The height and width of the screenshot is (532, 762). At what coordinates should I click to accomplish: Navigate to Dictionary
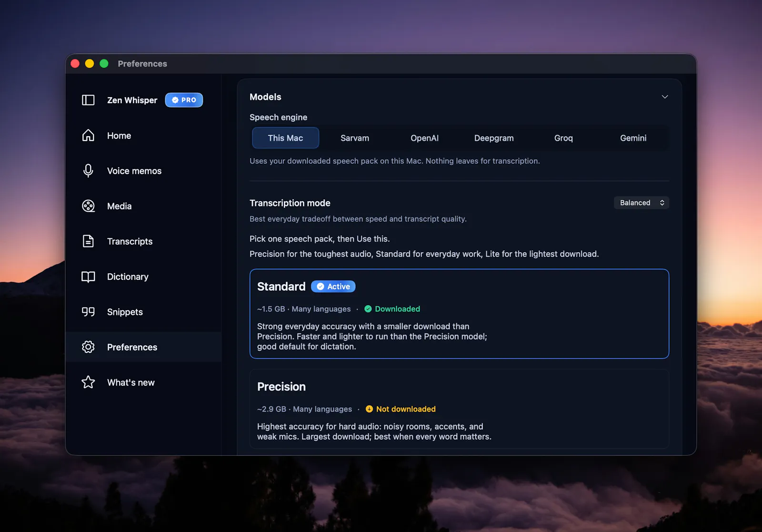[x=143, y=276]
